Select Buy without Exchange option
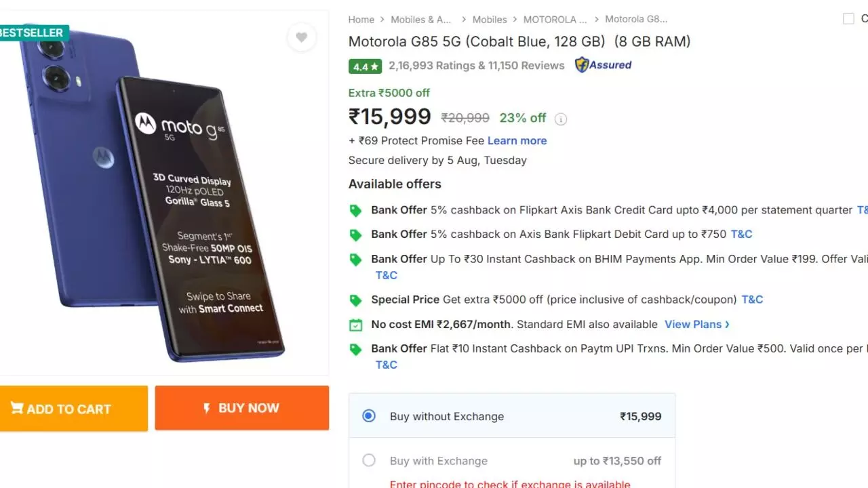This screenshot has height=488, width=868. 369,416
